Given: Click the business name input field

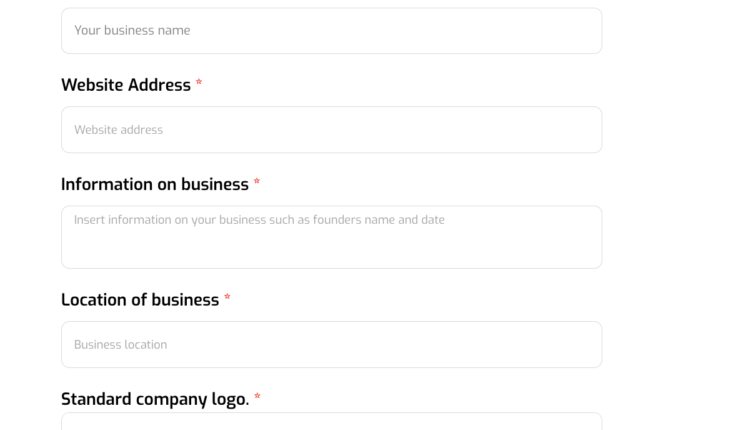Looking at the screenshot, I should point(331,31).
